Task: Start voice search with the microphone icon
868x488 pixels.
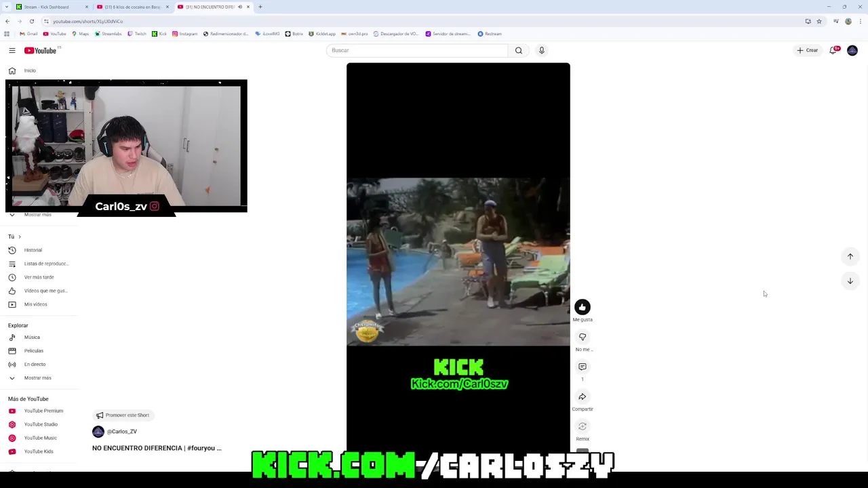Action: [x=541, y=50]
